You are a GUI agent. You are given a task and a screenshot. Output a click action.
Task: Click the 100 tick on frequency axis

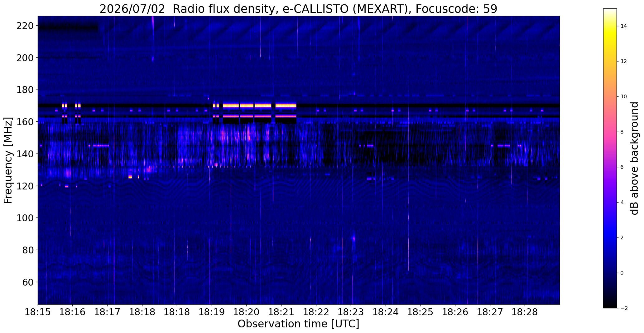pyautogui.click(x=24, y=218)
